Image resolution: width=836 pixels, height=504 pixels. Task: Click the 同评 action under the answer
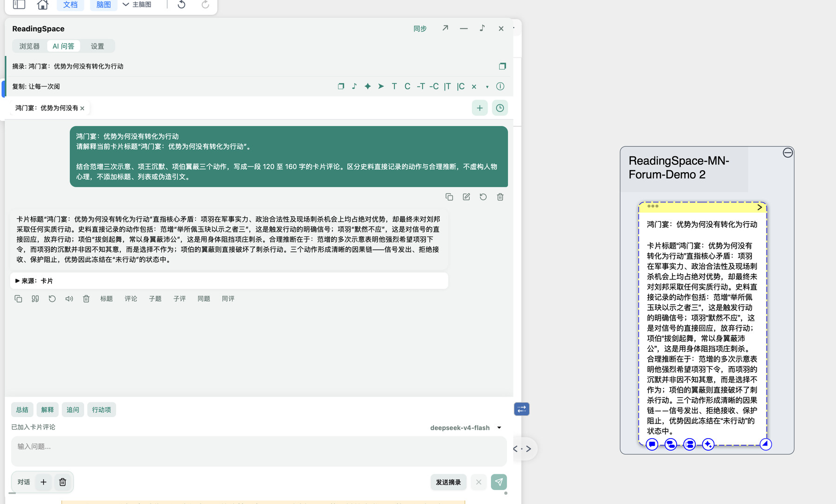(228, 299)
